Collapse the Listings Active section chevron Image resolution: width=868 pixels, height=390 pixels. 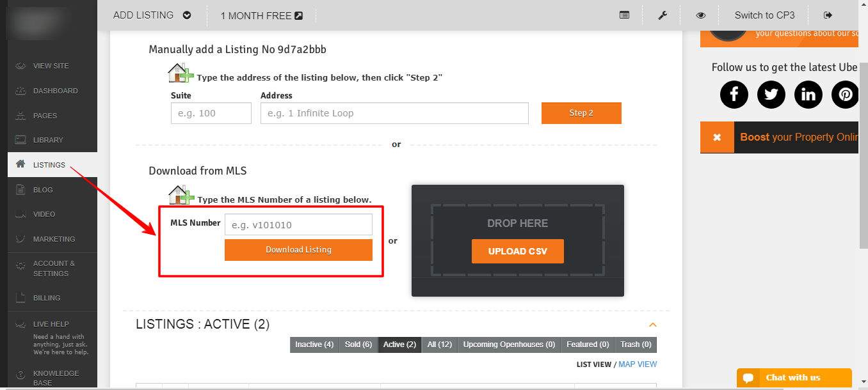pyautogui.click(x=653, y=325)
